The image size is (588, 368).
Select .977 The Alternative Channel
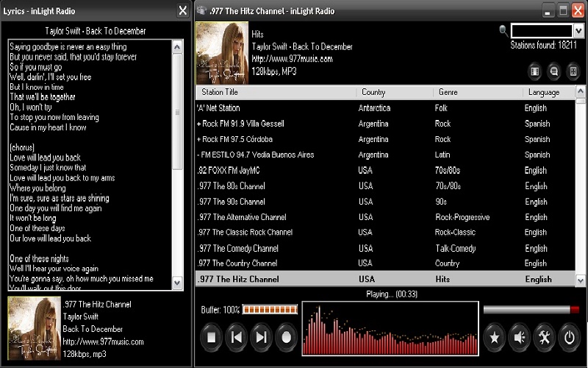pyautogui.click(x=385, y=217)
